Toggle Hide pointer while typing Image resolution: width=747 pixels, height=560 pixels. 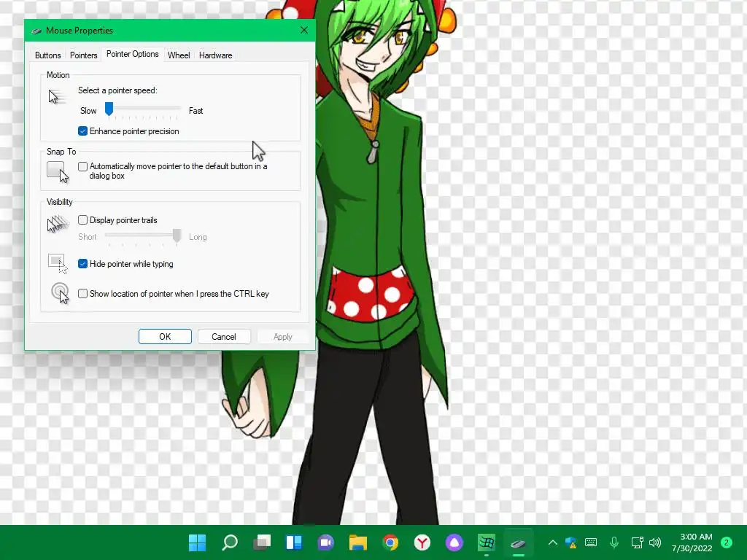tap(83, 264)
